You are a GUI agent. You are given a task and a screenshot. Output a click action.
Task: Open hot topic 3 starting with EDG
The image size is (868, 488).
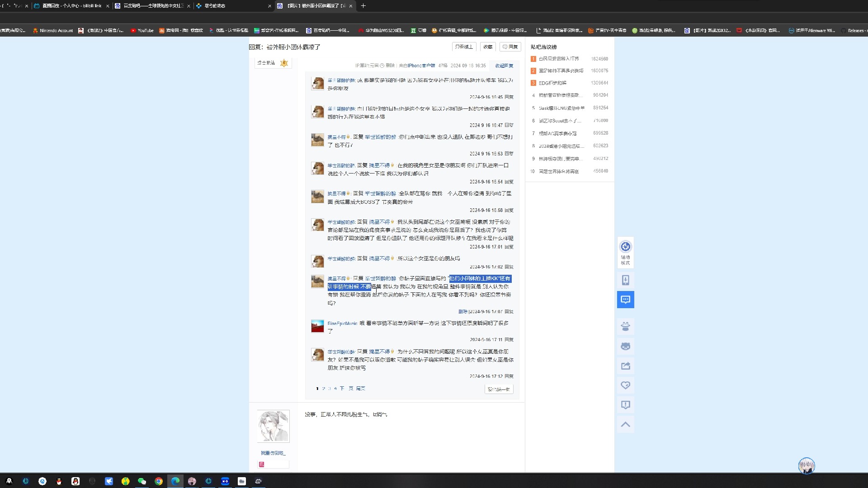[x=552, y=83]
